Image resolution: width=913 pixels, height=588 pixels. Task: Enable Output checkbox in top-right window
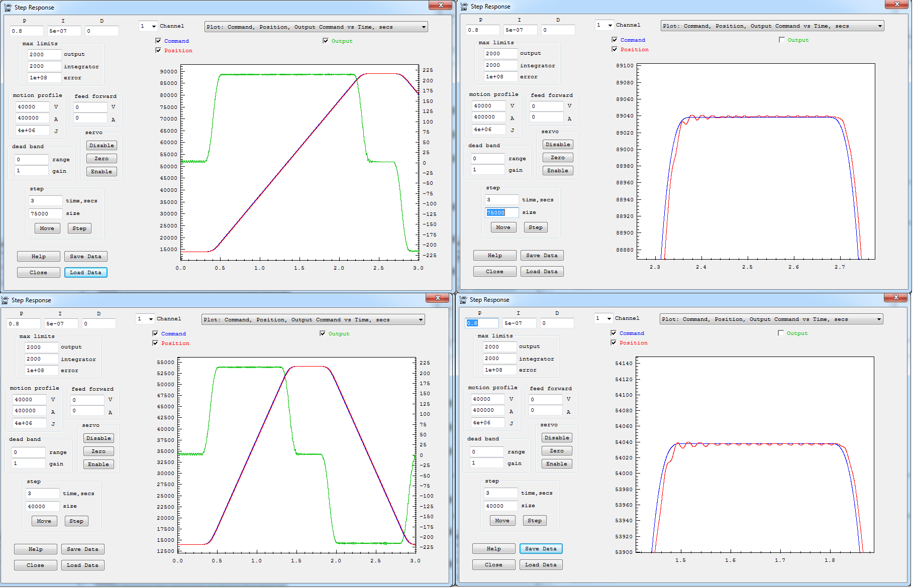point(782,40)
